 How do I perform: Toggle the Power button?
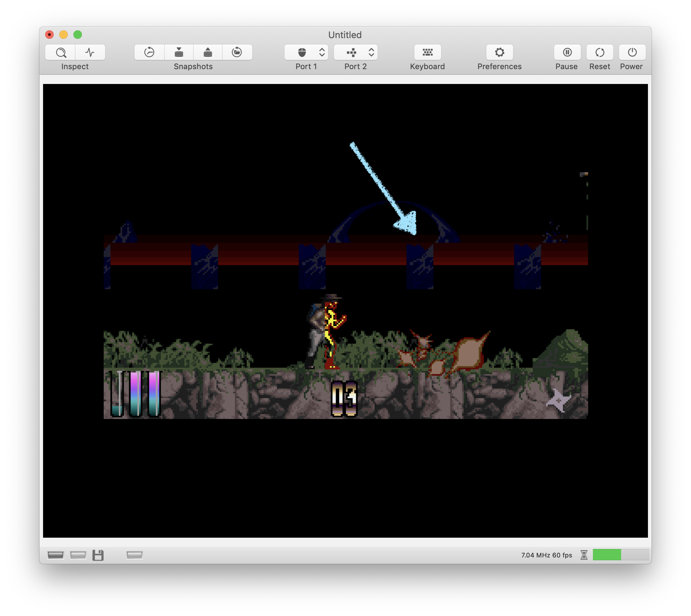coord(632,53)
